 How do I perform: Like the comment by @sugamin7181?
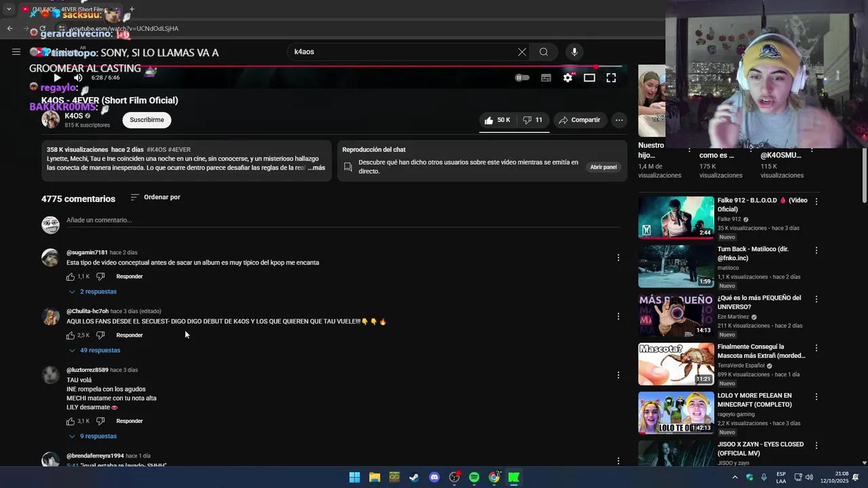[x=71, y=277]
